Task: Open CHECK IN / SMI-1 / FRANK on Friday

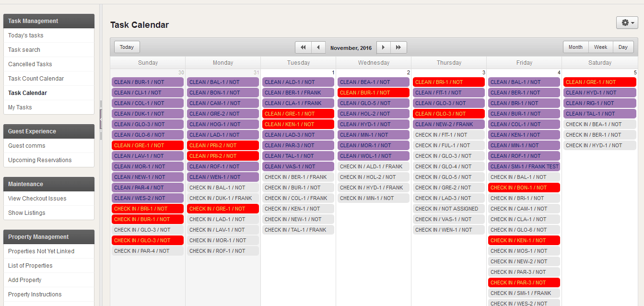Action: [524, 293]
